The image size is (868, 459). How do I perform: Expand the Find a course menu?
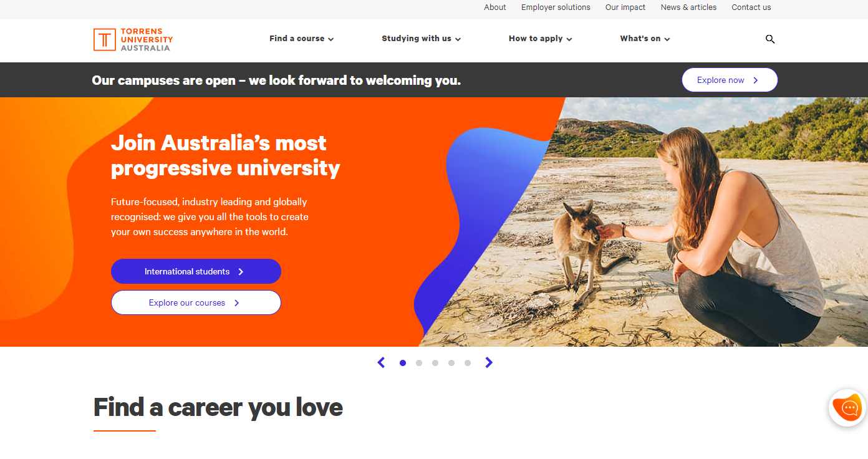pos(302,39)
